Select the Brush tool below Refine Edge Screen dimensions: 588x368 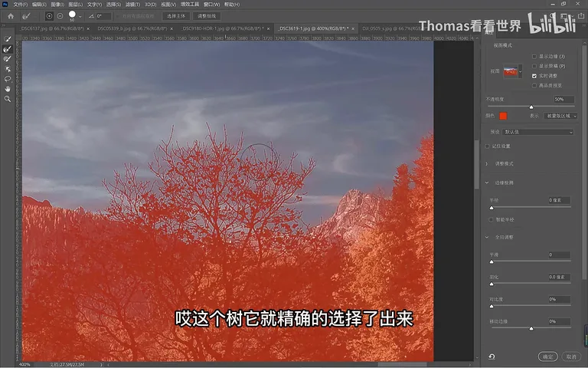[7, 59]
